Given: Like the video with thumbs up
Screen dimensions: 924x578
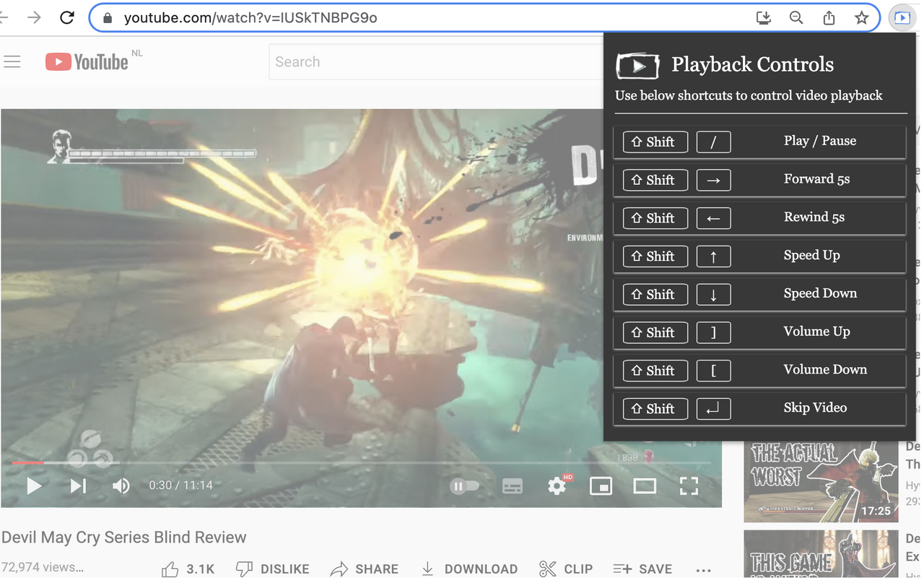Looking at the screenshot, I should [170, 569].
